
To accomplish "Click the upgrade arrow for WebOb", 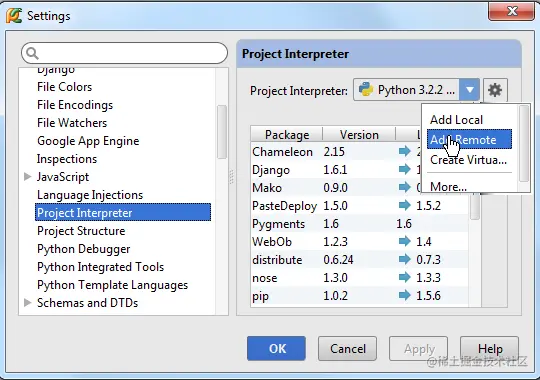I will tap(405, 241).
